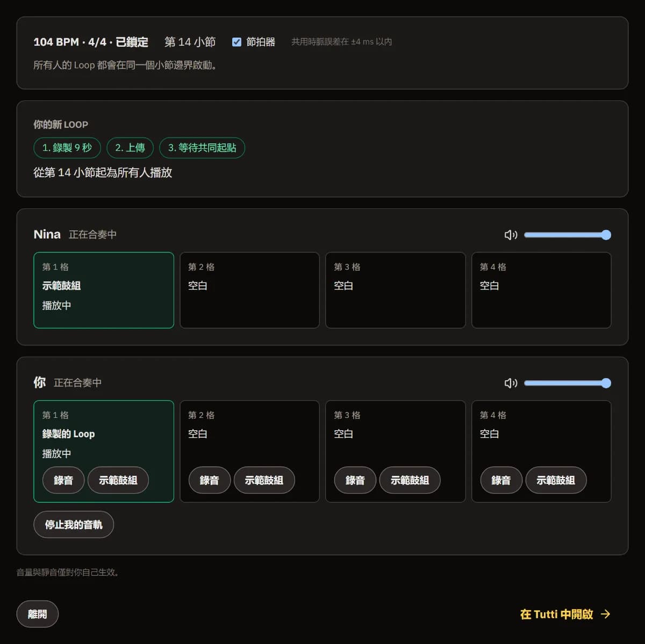Toggle the 節拍器 metronome checkbox
Viewport: 645px width, 644px height.
(x=236, y=42)
